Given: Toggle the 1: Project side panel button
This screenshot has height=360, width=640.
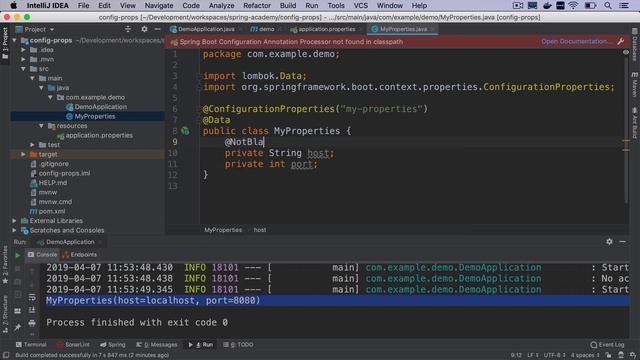Looking at the screenshot, I should click(x=5, y=43).
